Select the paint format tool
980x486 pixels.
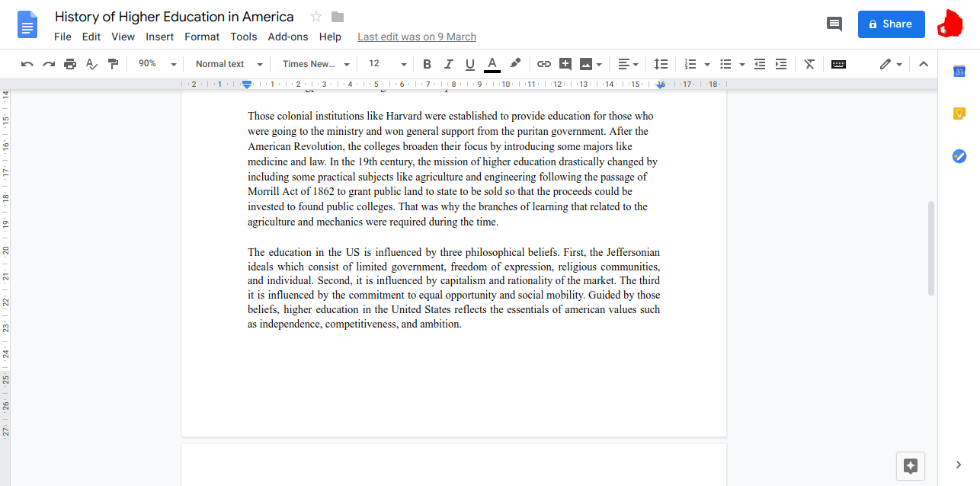[113, 64]
